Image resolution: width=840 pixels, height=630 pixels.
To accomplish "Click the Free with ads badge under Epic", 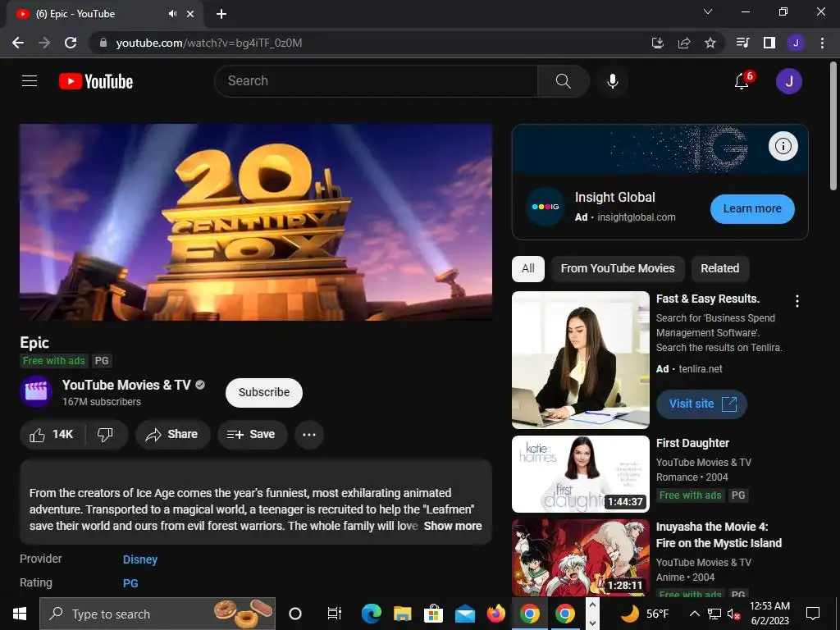I will click(53, 361).
